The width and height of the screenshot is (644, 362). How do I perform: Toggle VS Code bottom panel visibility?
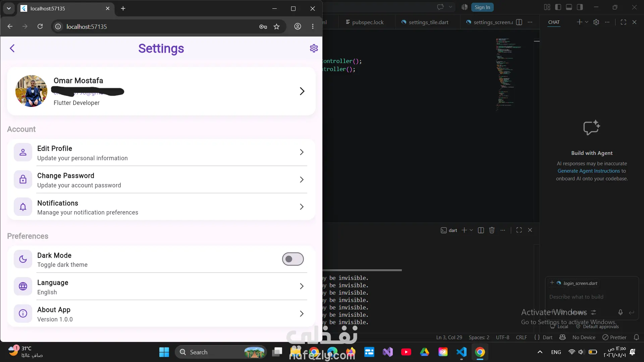point(569,7)
